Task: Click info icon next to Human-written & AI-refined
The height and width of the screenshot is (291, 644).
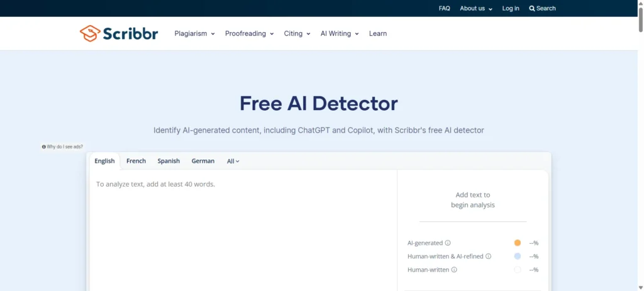Action: click(x=488, y=256)
